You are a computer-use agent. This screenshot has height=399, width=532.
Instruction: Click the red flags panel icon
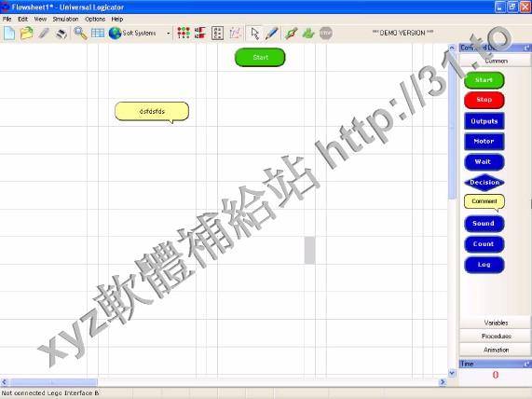(200, 33)
